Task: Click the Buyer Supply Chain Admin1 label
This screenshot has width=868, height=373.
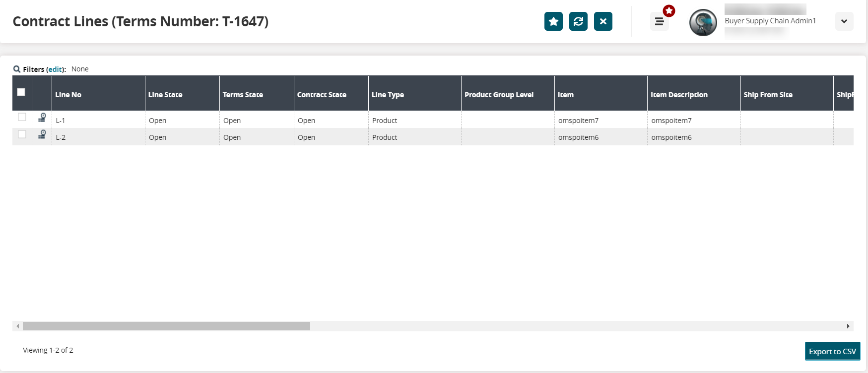Action: (x=770, y=21)
